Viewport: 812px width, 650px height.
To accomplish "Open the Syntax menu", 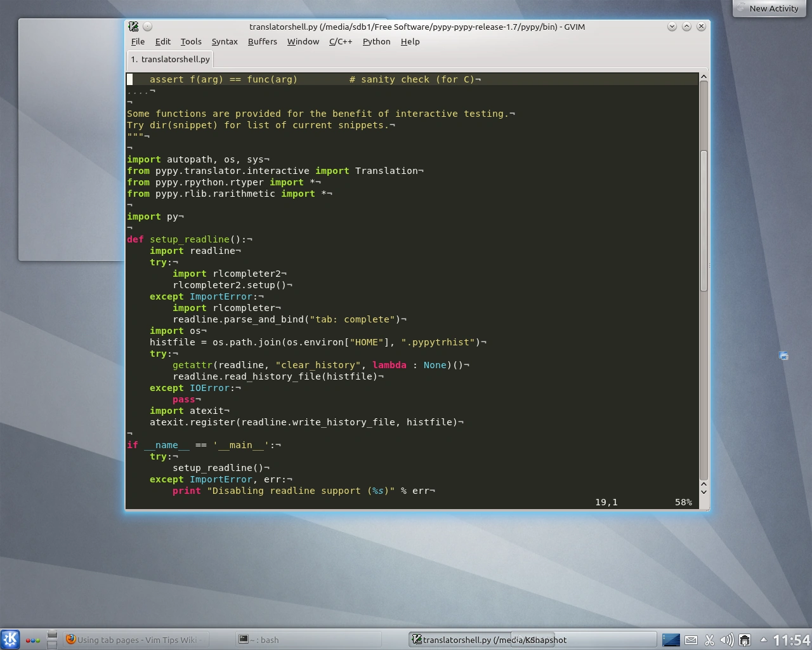I will (225, 41).
